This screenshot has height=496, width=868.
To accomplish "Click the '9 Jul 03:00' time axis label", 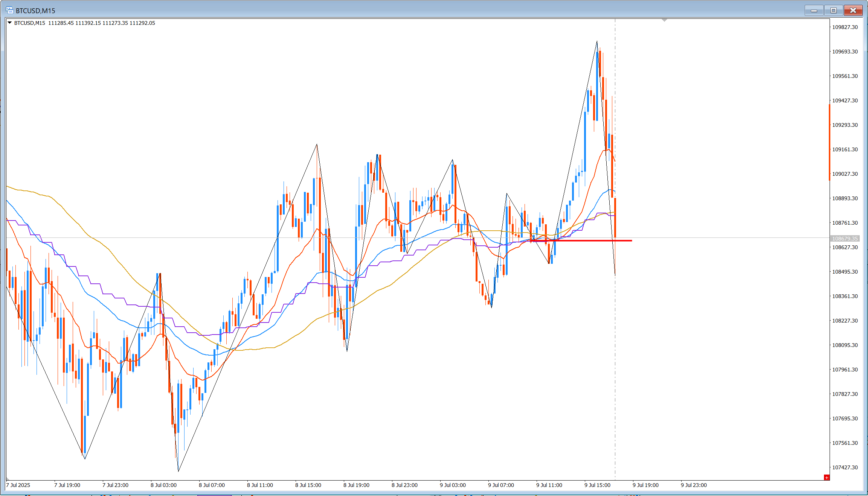I will [x=453, y=485].
